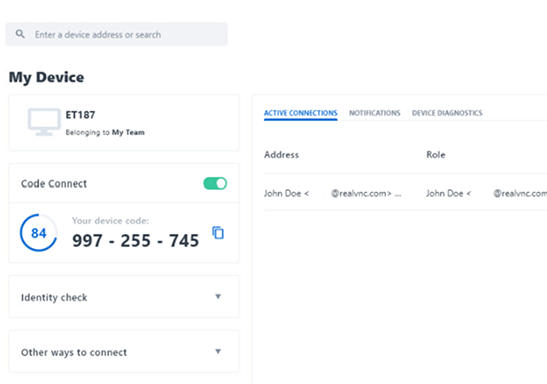Click the device address search field
The image size is (547, 384).
117,34
